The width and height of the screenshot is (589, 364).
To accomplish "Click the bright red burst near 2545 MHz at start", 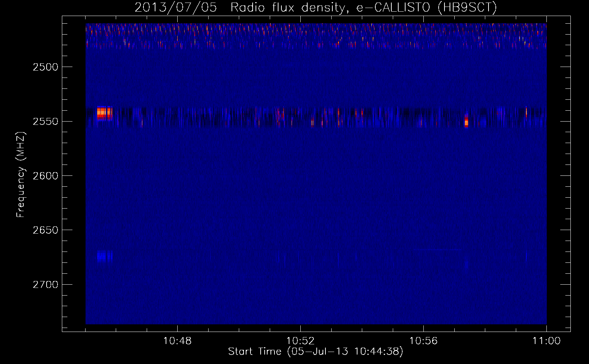I will [x=104, y=114].
